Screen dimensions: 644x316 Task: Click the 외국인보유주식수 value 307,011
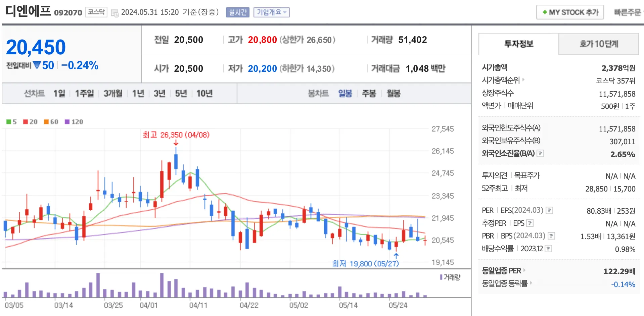(x=623, y=142)
